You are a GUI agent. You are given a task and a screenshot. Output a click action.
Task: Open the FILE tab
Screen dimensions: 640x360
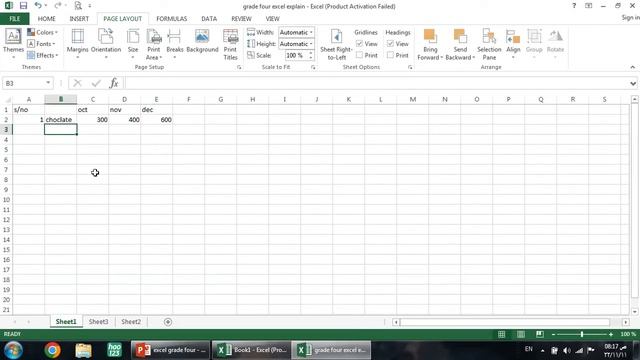pyautogui.click(x=14, y=19)
